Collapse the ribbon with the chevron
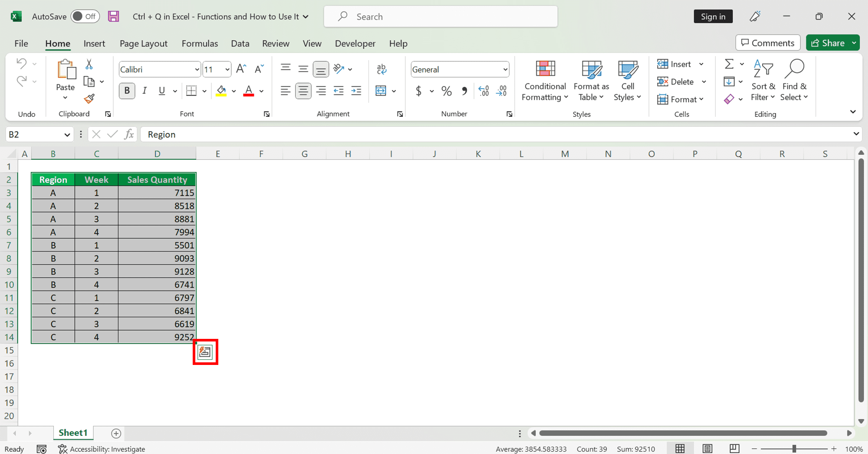Viewport: 868px width, 454px height. [853, 112]
